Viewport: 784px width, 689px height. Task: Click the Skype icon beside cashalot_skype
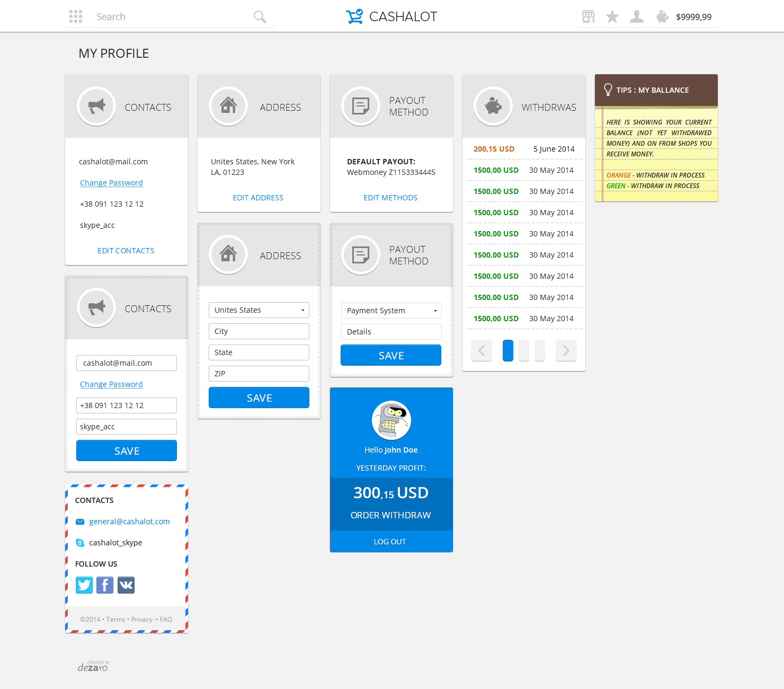(80, 543)
